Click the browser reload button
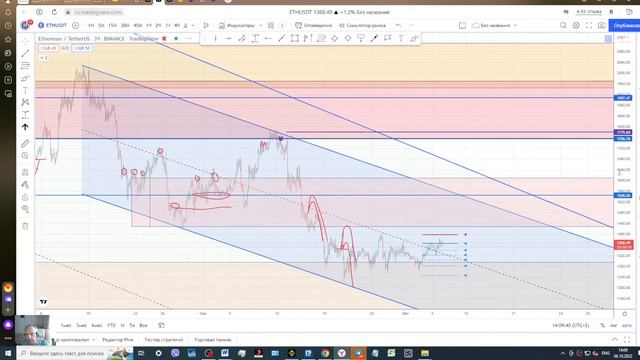This screenshot has width=640, height=360. coord(54,12)
